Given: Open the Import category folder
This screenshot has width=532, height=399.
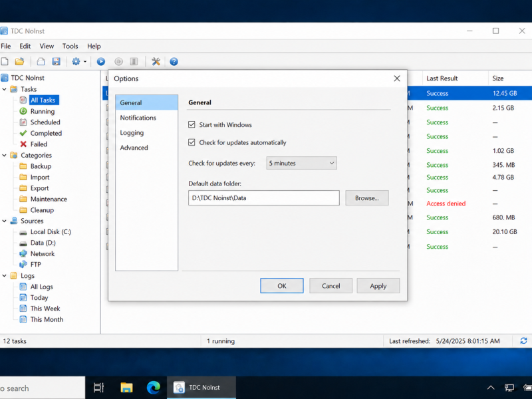Looking at the screenshot, I should (x=39, y=177).
